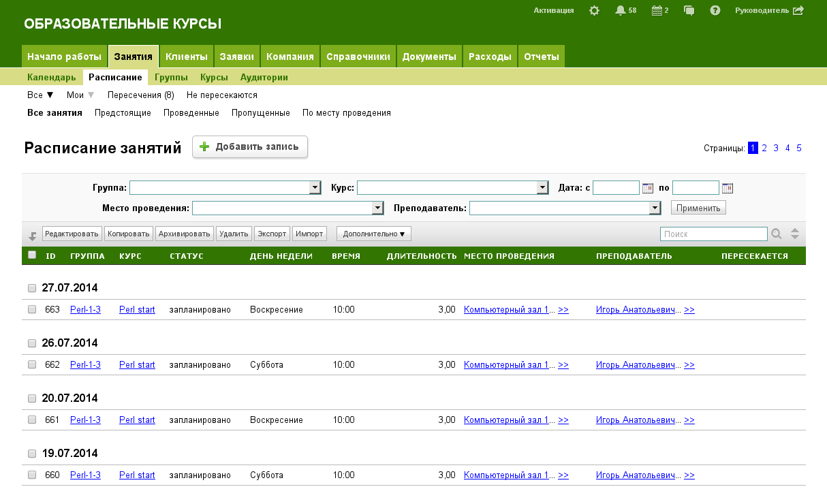Open date picker for end date
This screenshot has height=504, width=827.
point(728,188)
